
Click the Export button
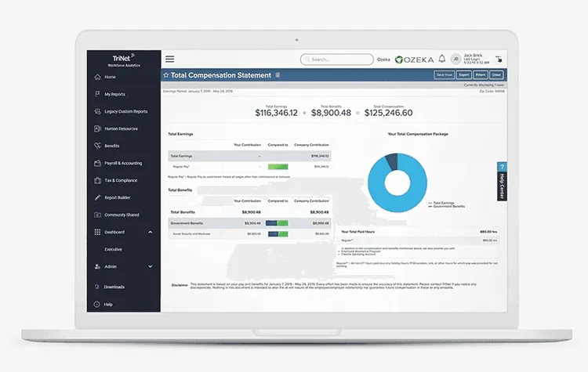tap(463, 75)
